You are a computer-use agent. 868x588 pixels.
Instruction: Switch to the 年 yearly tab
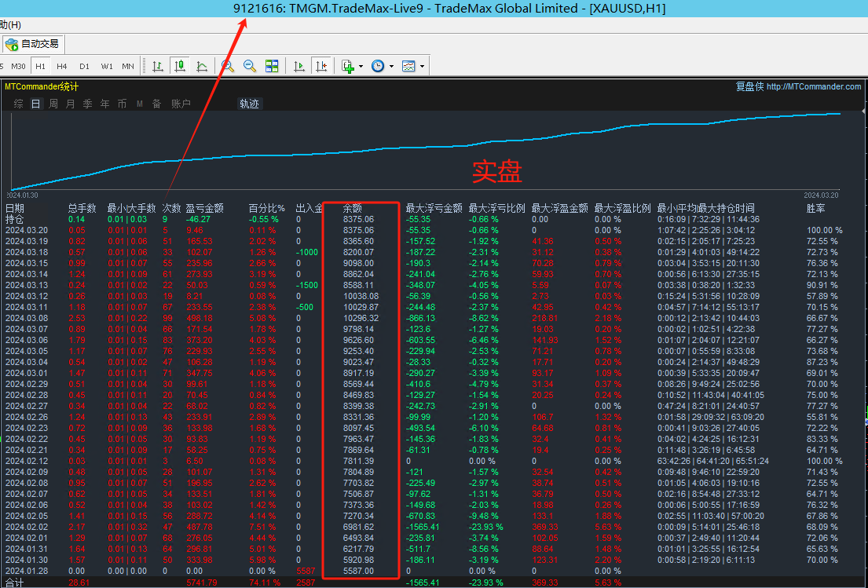(x=104, y=104)
